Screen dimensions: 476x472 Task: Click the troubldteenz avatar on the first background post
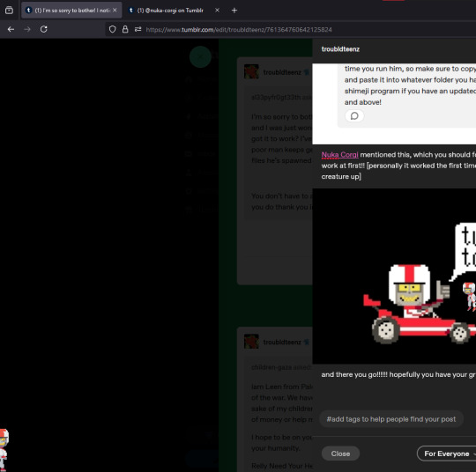pyautogui.click(x=251, y=71)
